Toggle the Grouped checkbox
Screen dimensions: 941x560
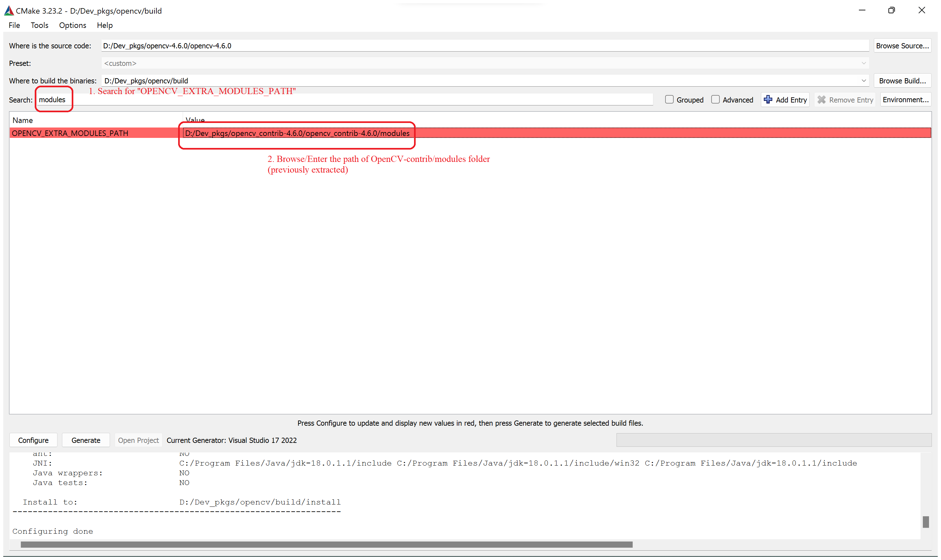668,100
